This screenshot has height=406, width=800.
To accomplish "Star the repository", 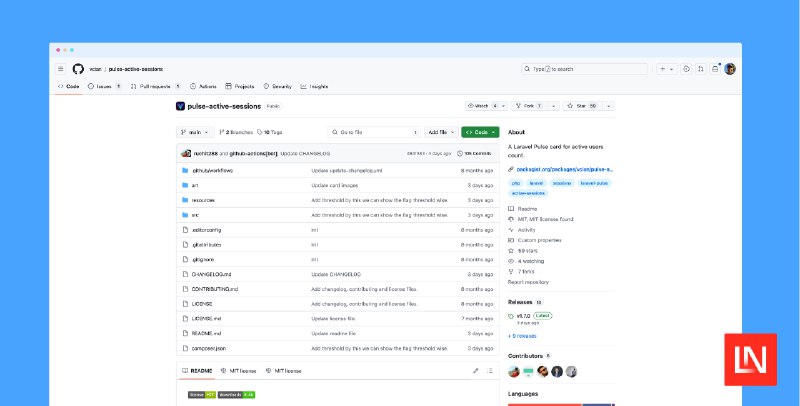I will 582,106.
